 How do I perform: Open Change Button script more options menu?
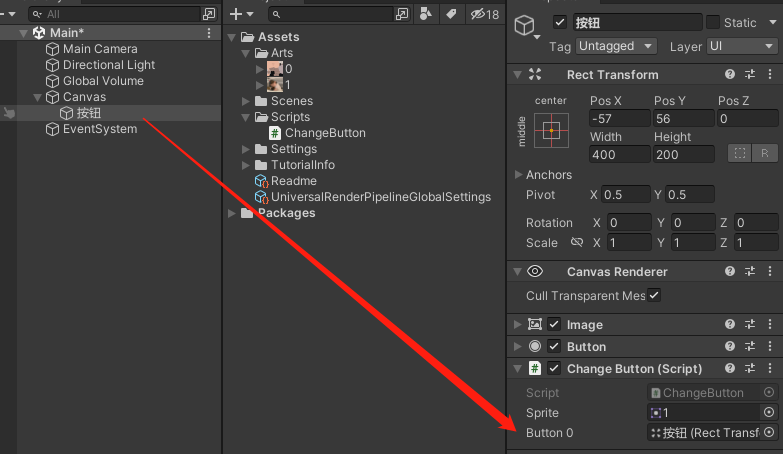pyautogui.click(x=770, y=368)
